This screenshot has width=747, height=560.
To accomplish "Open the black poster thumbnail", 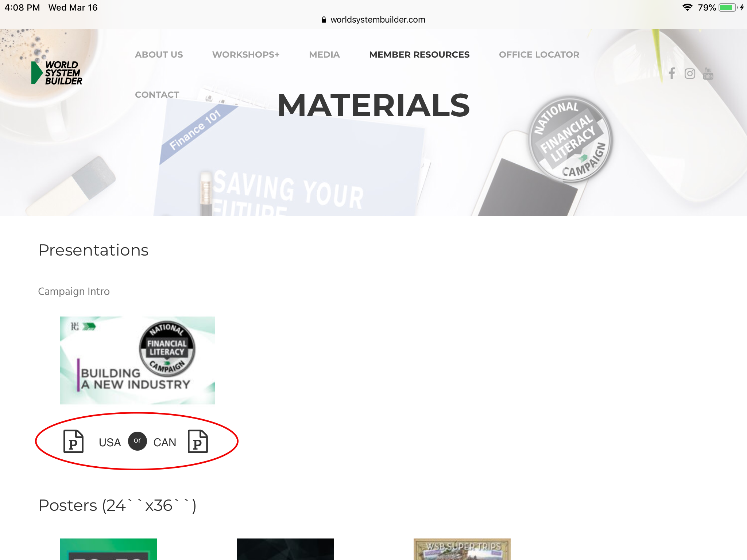I will pos(285,549).
